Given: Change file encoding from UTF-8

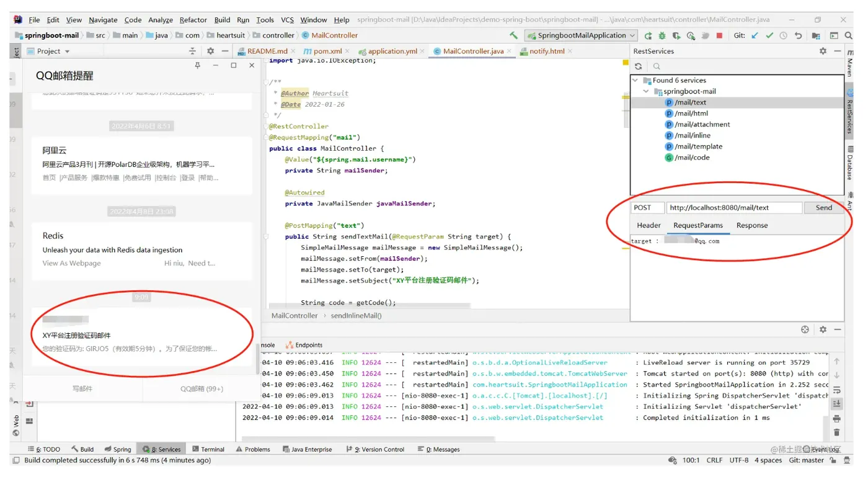Looking at the screenshot, I should 739,460.
